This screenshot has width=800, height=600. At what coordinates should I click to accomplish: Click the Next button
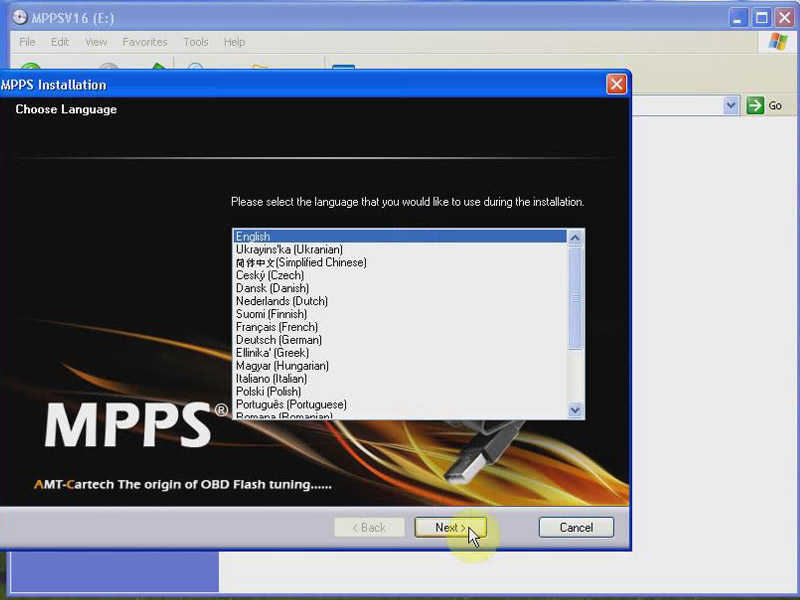(x=450, y=528)
